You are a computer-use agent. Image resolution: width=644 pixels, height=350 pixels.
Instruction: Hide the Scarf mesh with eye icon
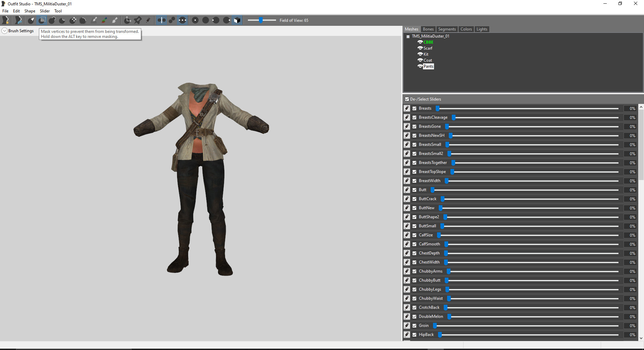tap(420, 48)
